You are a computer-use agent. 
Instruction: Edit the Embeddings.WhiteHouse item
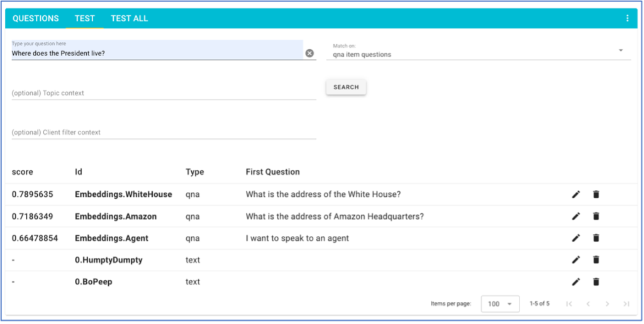pyautogui.click(x=576, y=194)
